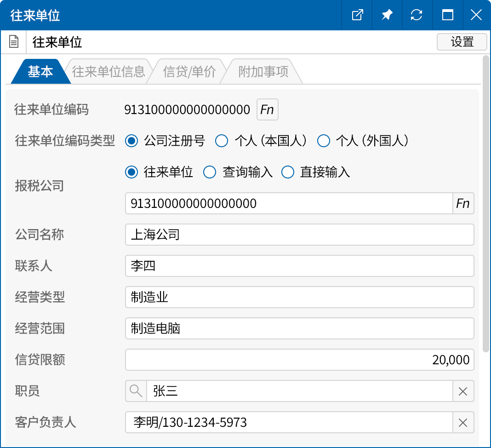Image resolution: width=491 pixels, height=448 pixels.
Task: Click the vertical scrollbar on the right
Action: pyautogui.click(x=486, y=202)
